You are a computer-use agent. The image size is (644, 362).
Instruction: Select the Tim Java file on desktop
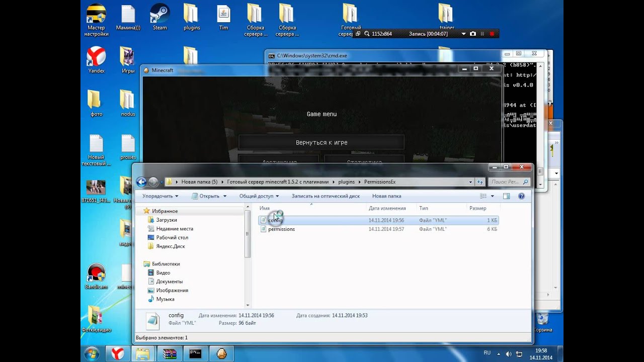pos(223,18)
